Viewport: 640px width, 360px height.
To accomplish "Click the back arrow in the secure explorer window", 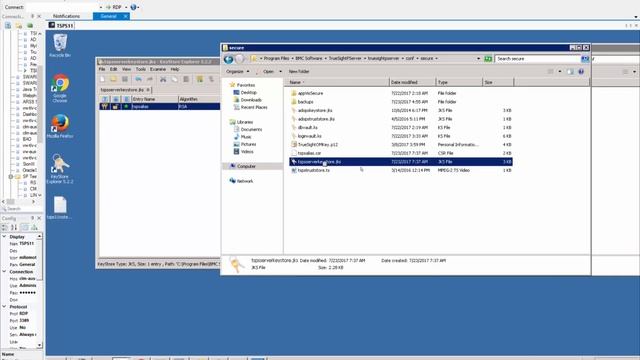I will 229,59.
